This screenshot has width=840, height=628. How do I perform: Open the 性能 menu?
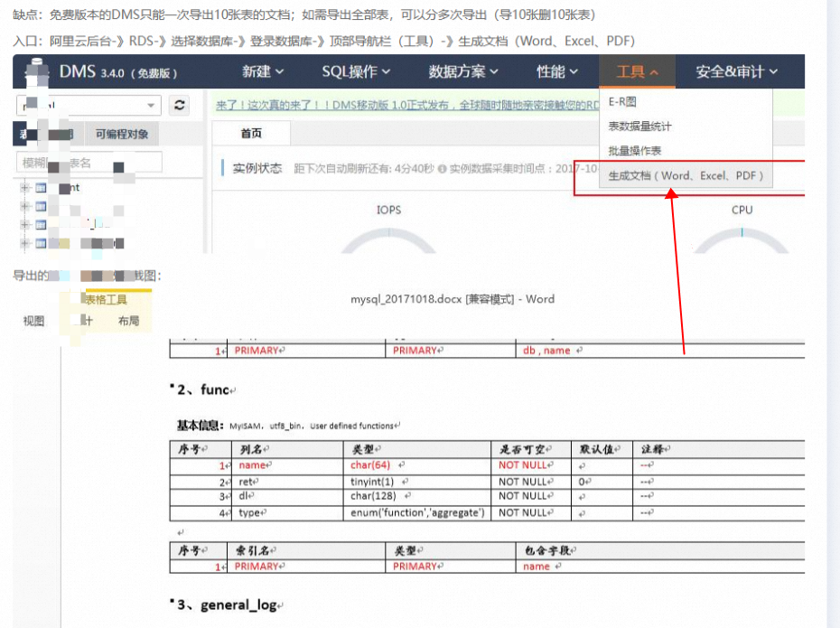pos(557,71)
